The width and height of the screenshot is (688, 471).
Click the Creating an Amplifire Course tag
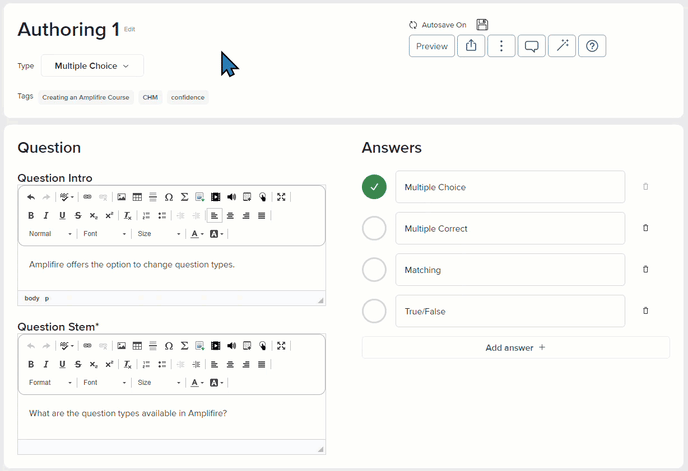coord(86,97)
